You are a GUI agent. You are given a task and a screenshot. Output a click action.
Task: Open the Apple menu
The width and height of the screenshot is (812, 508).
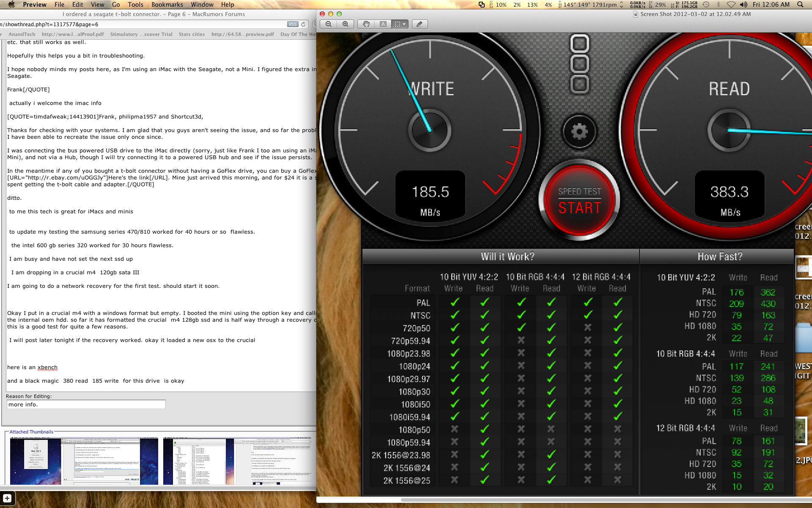[x=11, y=5]
